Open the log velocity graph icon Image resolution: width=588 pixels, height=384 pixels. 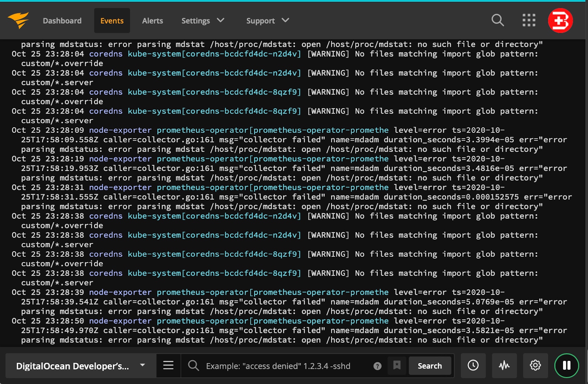tap(504, 366)
